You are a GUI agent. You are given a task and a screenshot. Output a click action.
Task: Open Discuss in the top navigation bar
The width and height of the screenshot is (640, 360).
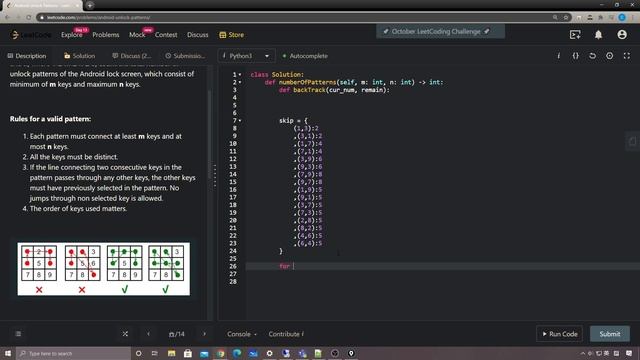click(198, 35)
